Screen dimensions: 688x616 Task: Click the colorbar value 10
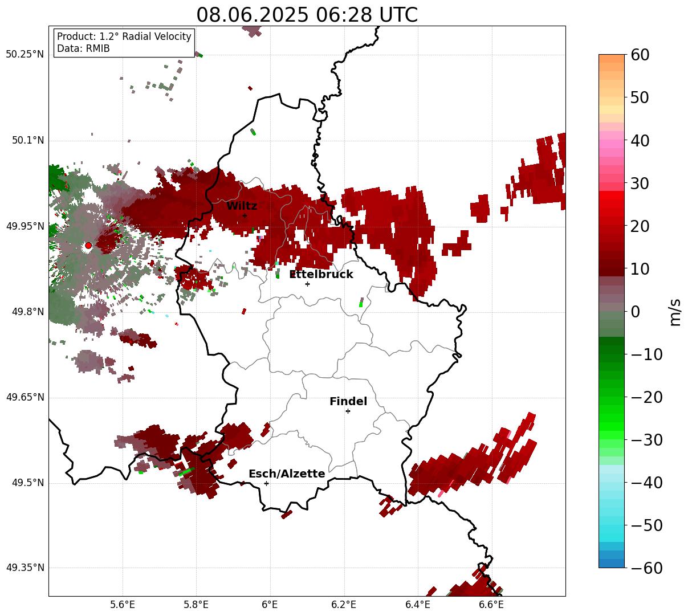click(x=639, y=269)
